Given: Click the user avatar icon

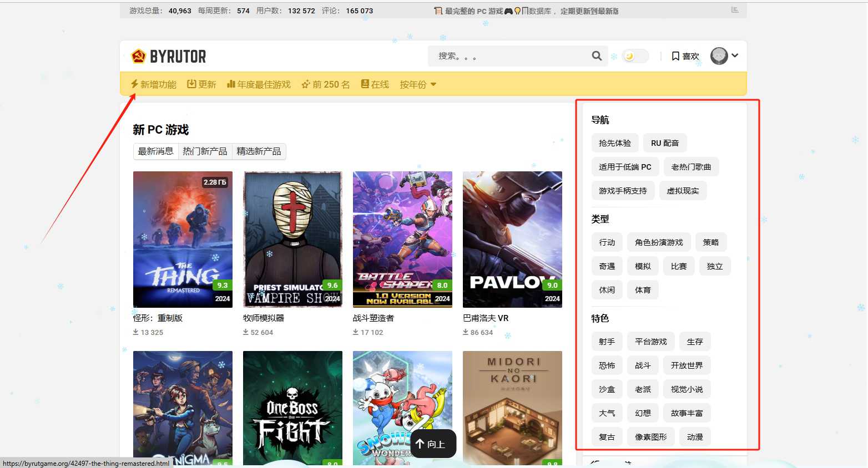Looking at the screenshot, I should (x=719, y=55).
